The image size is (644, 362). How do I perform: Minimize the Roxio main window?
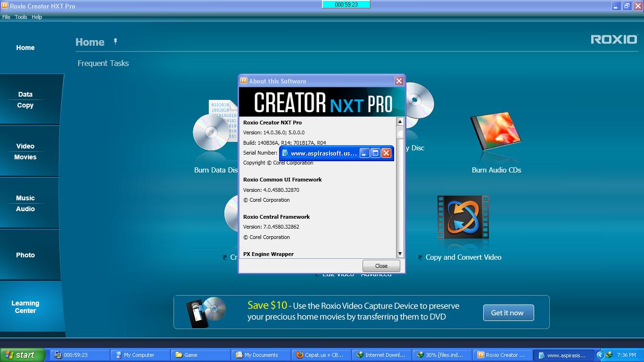click(617, 6)
